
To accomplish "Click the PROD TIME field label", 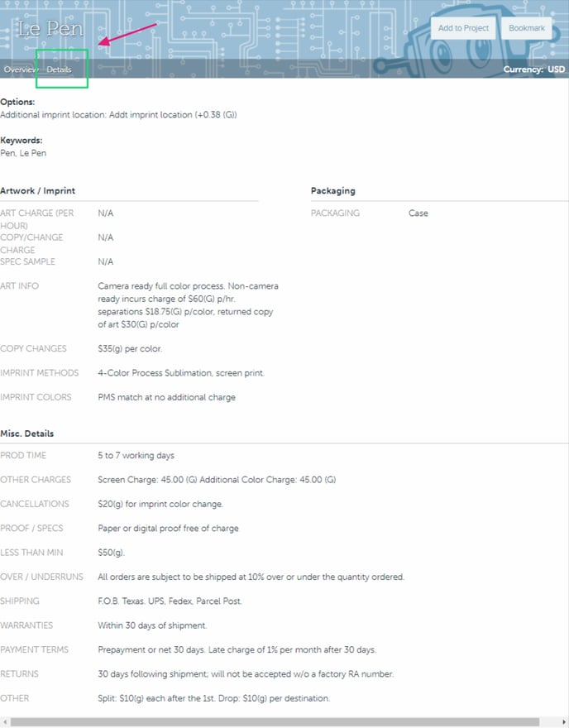I will tap(23, 456).
